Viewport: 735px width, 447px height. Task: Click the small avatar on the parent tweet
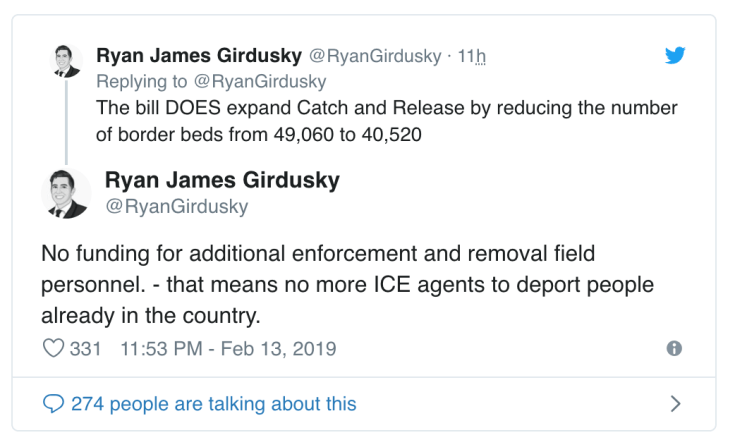pos(65,60)
